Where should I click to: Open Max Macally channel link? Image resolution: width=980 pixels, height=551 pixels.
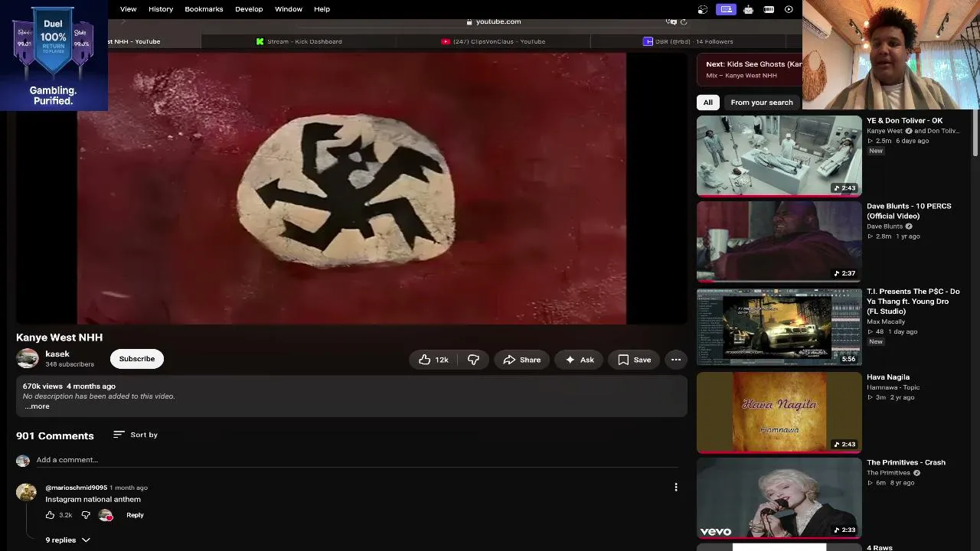pyautogui.click(x=886, y=322)
